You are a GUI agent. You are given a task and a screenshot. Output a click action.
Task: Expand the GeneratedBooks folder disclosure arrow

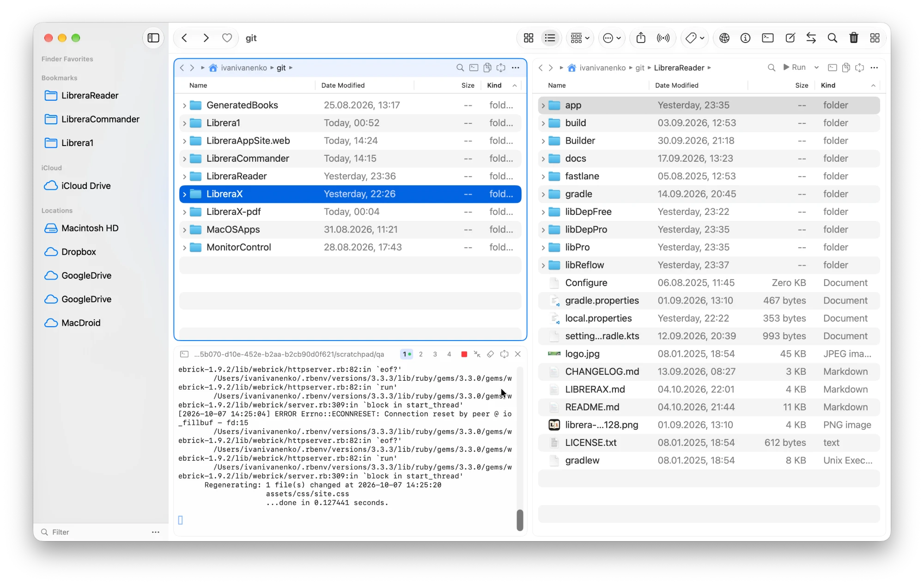pos(184,105)
